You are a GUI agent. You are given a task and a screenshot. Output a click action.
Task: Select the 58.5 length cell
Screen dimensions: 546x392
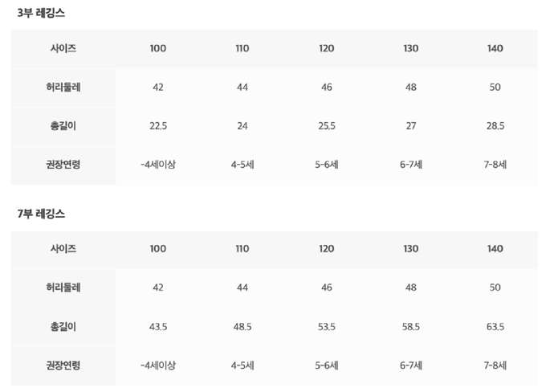[x=411, y=326]
